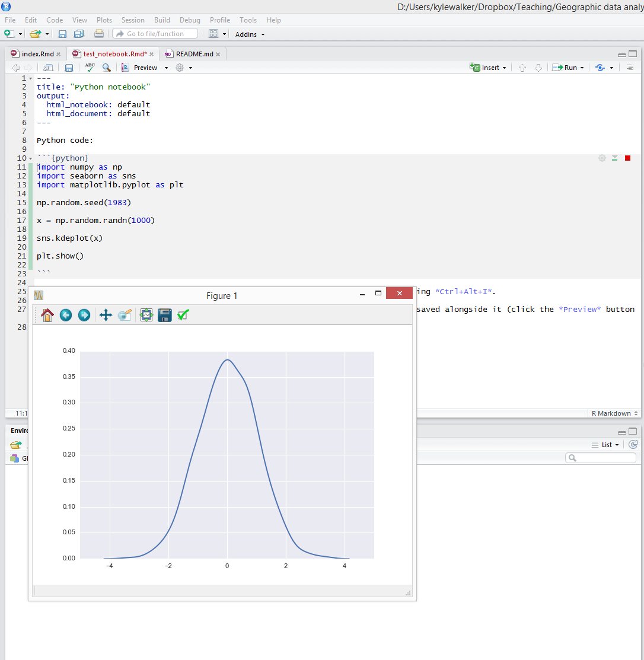
Task: Maximize the source editor pane
Action: coord(633,53)
